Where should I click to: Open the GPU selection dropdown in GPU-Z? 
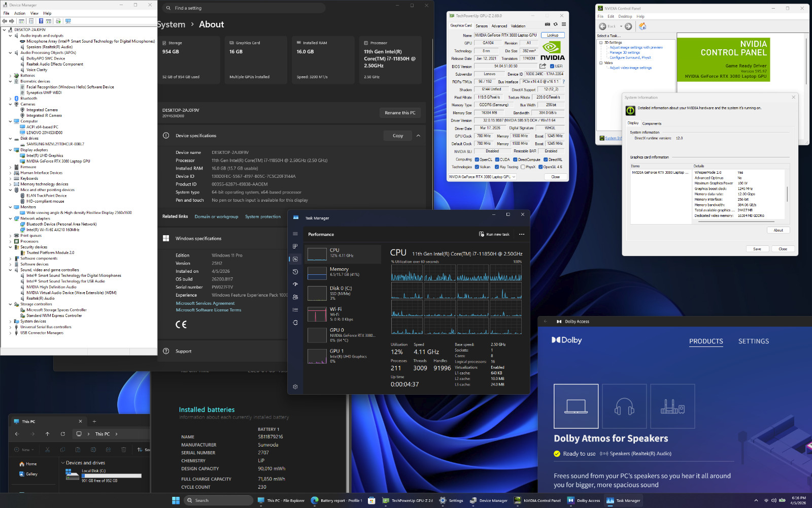482,177
